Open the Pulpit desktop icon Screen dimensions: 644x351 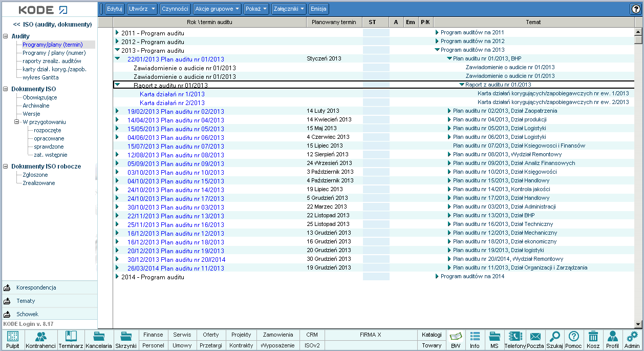[x=13, y=340]
